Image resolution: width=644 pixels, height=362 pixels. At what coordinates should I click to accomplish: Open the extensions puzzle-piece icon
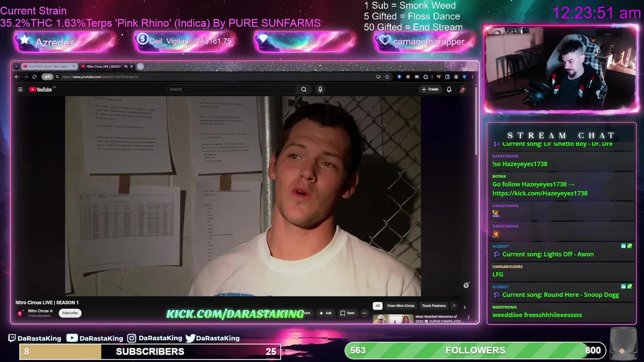pyautogui.click(x=426, y=77)
